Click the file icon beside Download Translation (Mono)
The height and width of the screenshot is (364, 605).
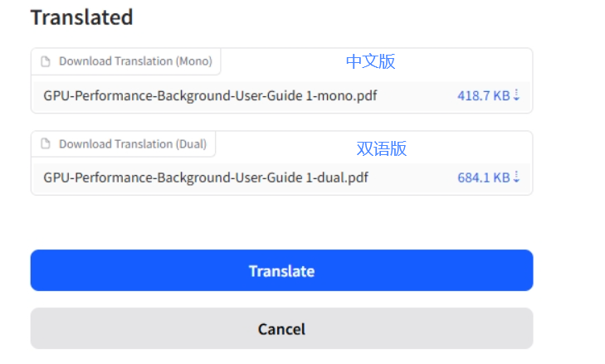click(x=46, y=61)
